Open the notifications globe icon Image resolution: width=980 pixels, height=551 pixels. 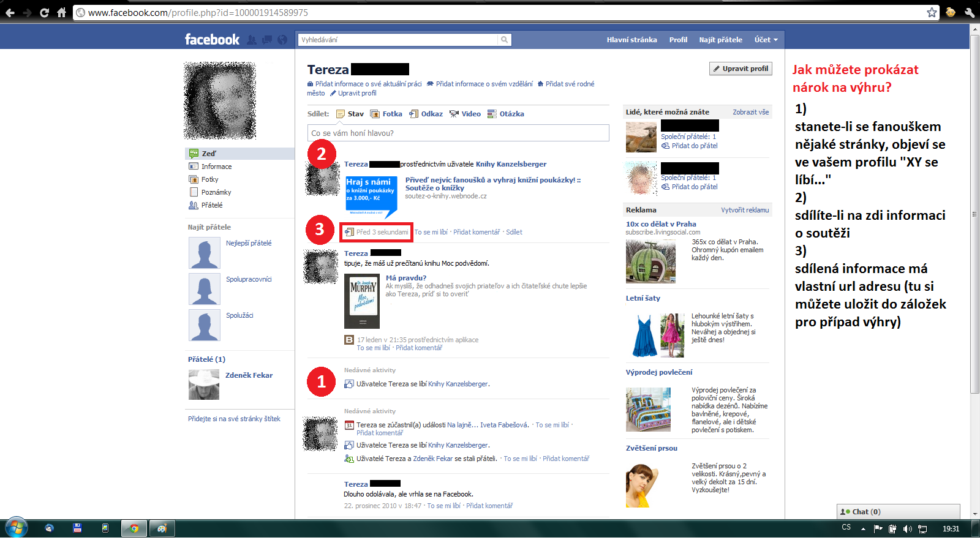[282, 40]
